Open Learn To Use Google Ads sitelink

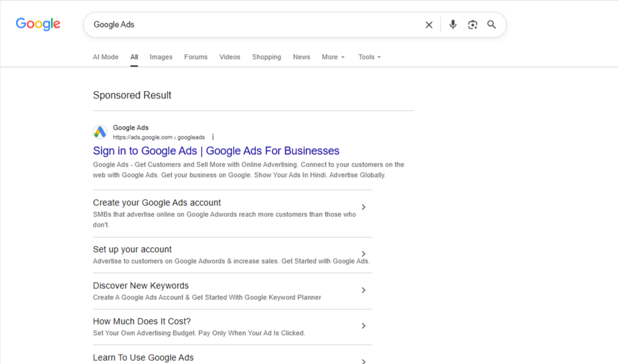143,357
